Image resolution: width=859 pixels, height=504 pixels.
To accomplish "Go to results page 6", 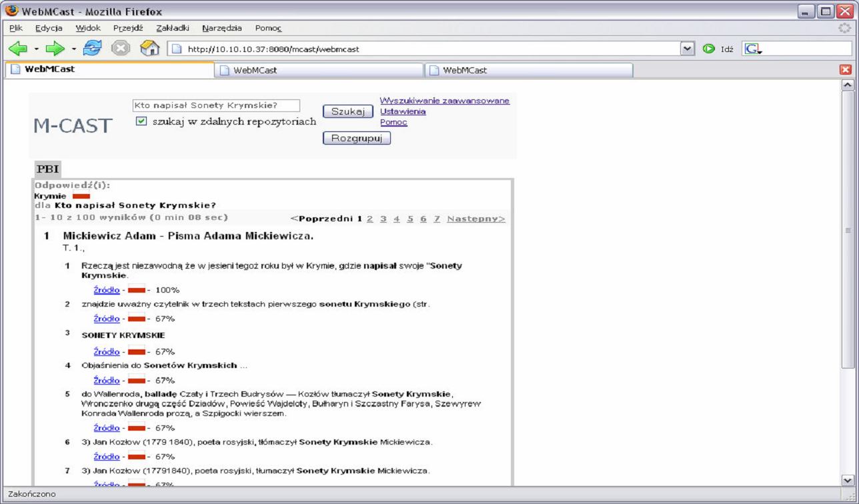I will 423,219.
